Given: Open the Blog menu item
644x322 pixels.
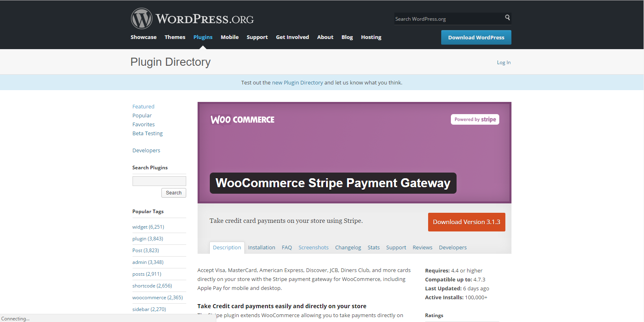Looking at the screenshot, I should click(347, 37).
